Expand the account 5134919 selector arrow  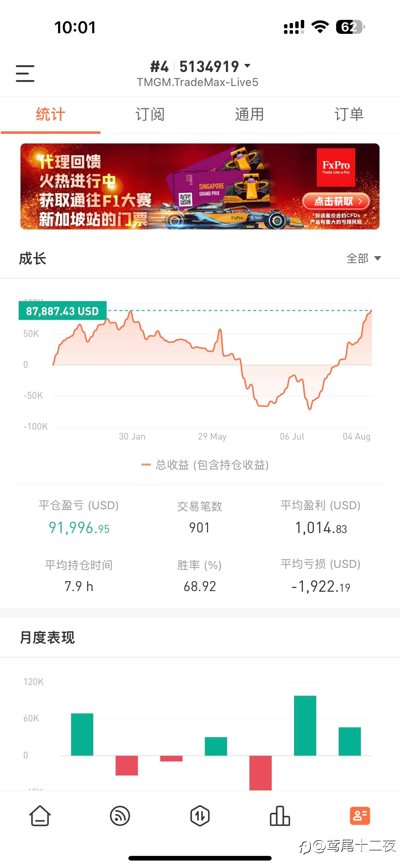tap(247, 66)
